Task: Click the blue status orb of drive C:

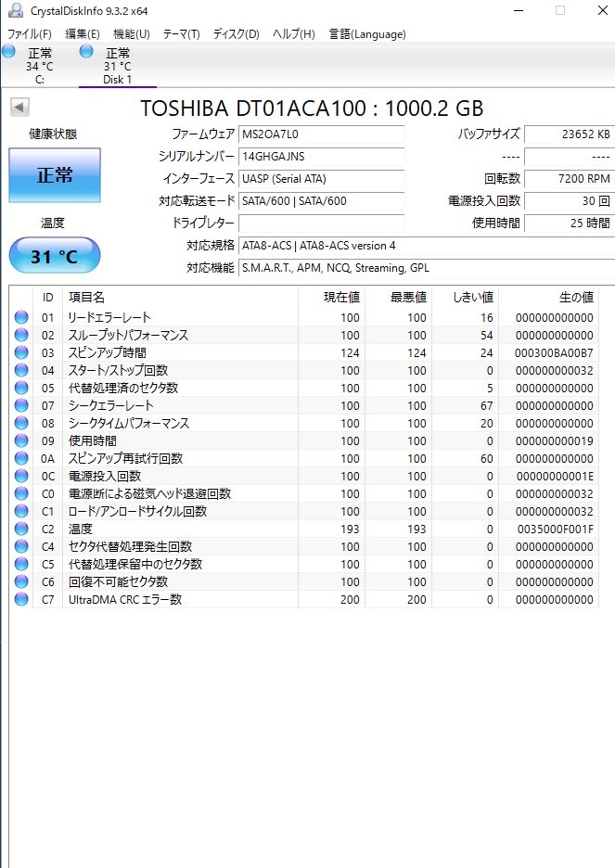Action: coord(8,52)
